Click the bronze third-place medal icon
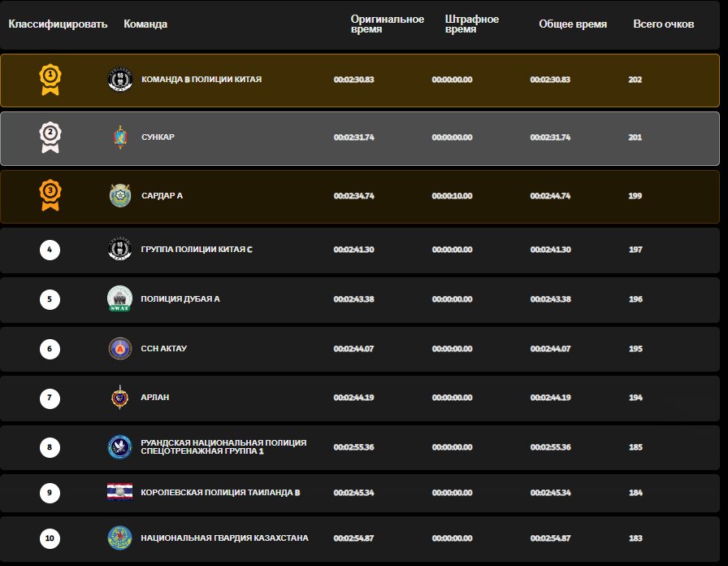Image resolution: width=728 pixels, height=566 pixels. pos(50,195)
